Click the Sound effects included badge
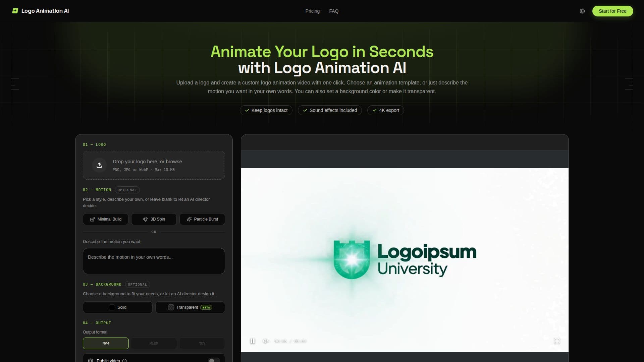Viewport: 644px width, 362px height. tap(330, 110)
